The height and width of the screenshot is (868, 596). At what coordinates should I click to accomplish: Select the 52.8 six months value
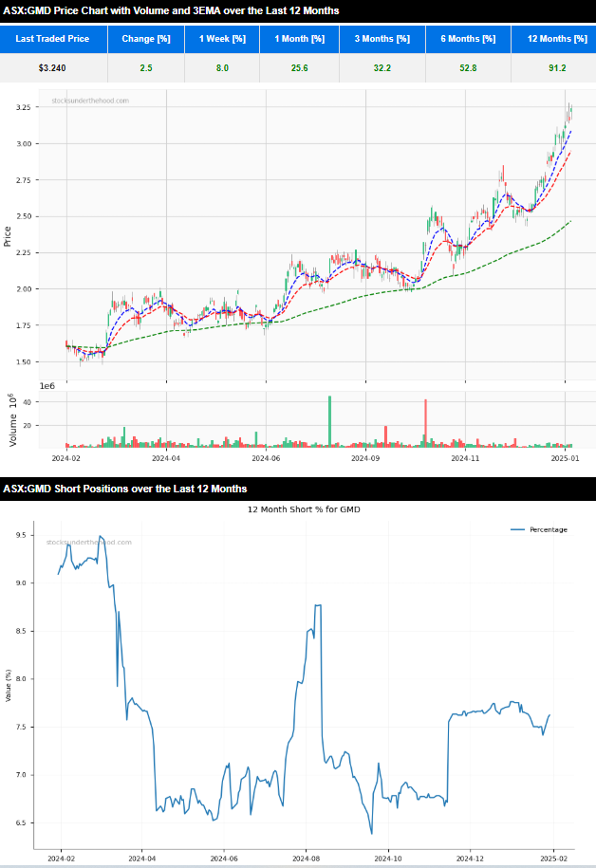pos(468,68)
